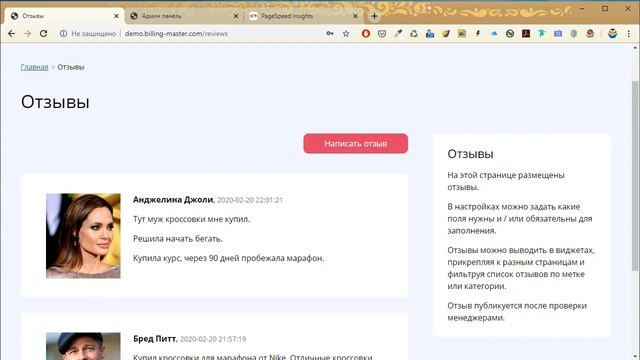Click the text 'Тут муж кроссовки мне купил.'
Viewport: 640px width, 360px height.
pos(191,219)
